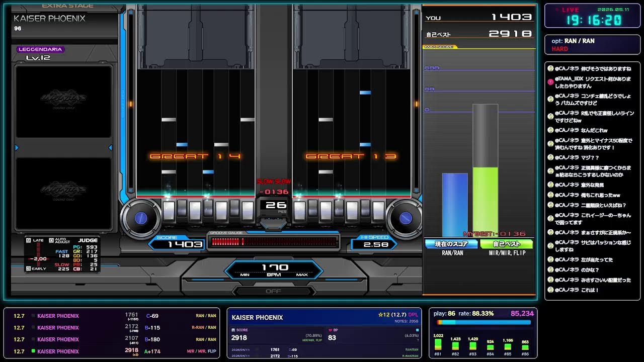The image size is (644, 362).
Task: Click the small blue square in BP box
Action: click(417, 330)
